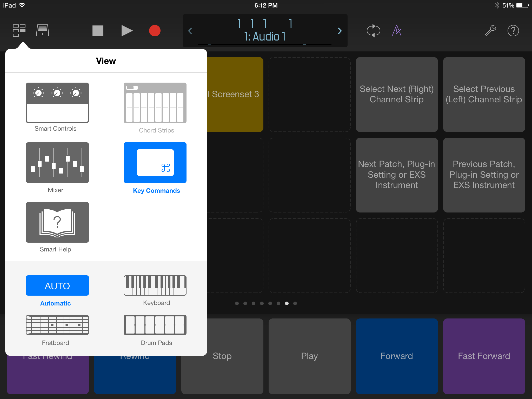The width and height of the screenshot is (532, 399).
Task: Open the track selector showing 1: Audio 1
Action: [265, 36]
